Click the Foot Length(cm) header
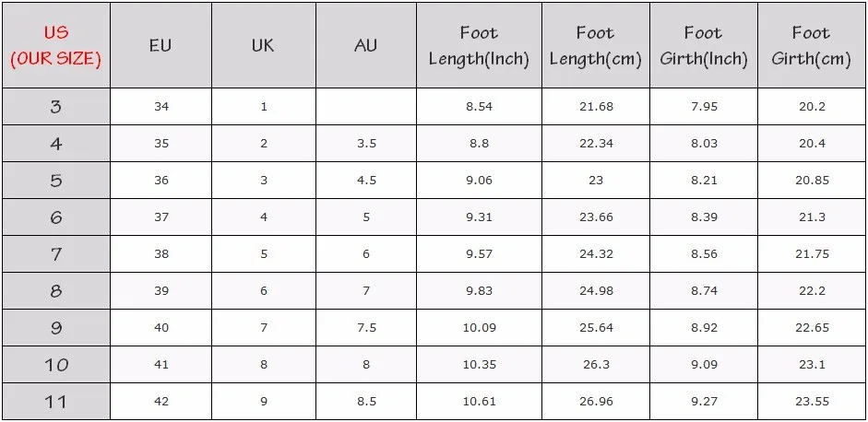The image size is (868, 422). click(x=595, y=45)
